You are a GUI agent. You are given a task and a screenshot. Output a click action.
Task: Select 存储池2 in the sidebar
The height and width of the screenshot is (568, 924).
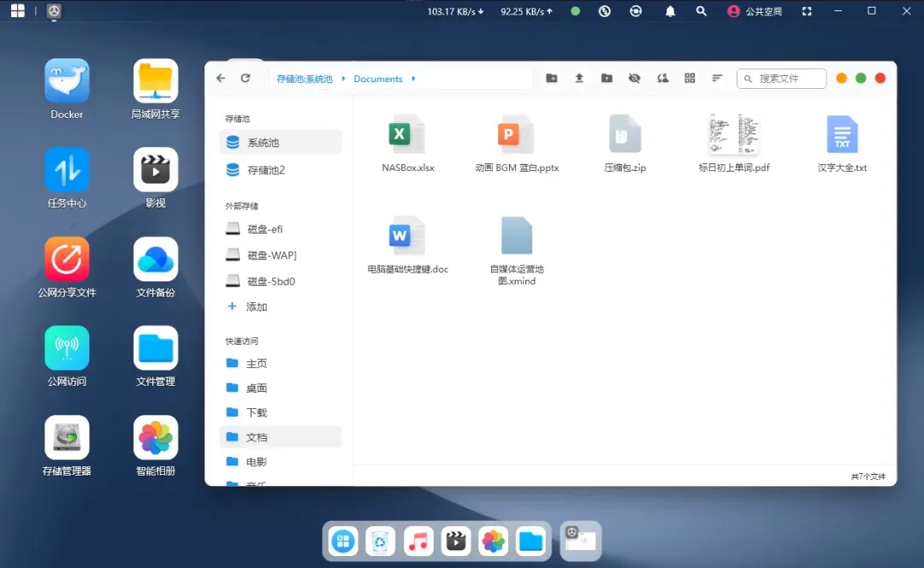tap(265, 170)
